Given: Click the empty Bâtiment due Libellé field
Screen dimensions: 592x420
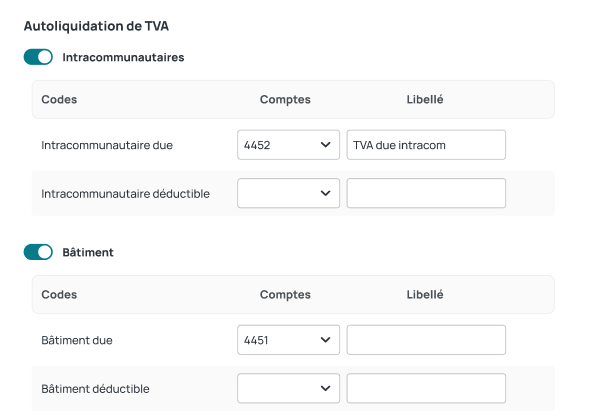Looking at the screenshot, I should point(426,340).
